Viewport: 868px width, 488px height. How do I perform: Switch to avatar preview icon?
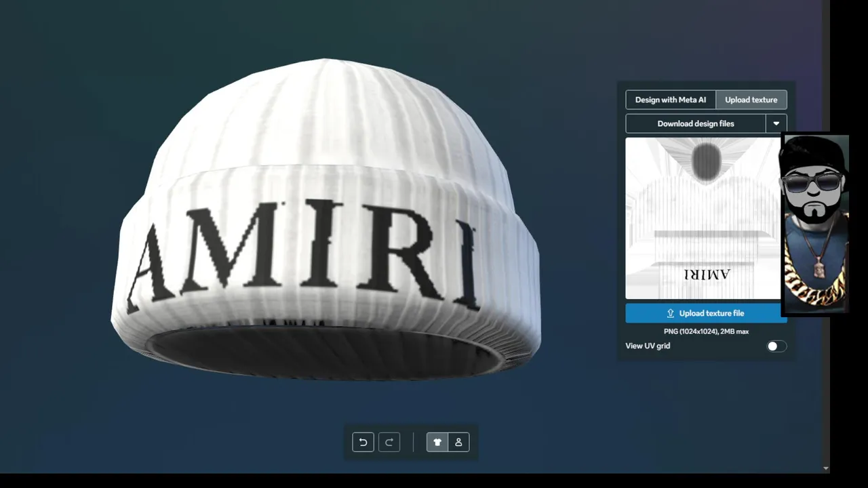(458, 442)
